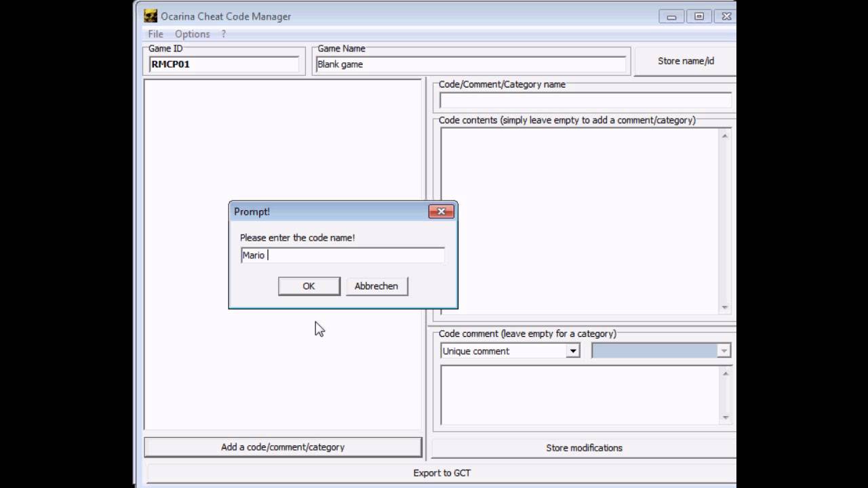Minimize the Ocarina Cheat Code Manager window
868x488 pixels.
[671, 17]
